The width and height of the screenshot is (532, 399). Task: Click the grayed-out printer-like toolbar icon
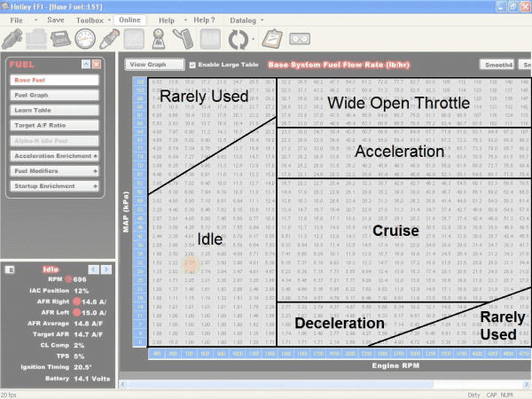pyautogui.click(x=36, y=39)
